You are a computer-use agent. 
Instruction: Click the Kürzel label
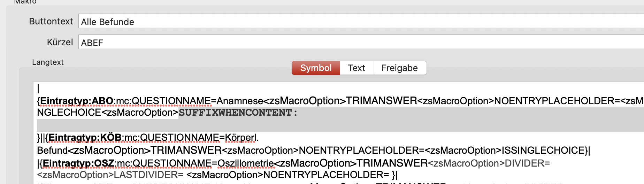(x=60, y=42)
